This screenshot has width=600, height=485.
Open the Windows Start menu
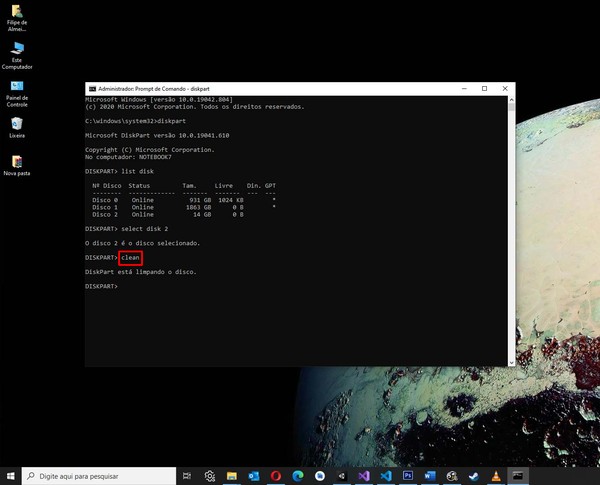click(9, 476)
